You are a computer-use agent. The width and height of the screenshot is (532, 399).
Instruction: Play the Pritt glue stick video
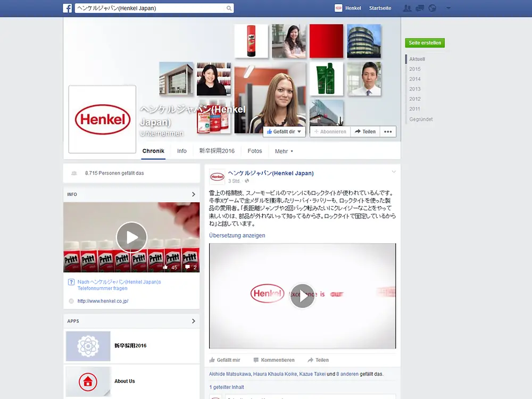pos(131,237)
